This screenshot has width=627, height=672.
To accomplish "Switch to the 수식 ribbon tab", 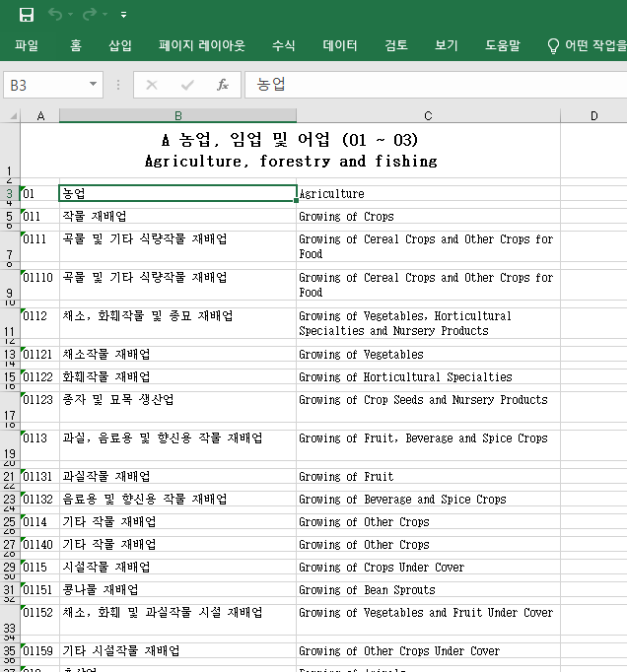I will tap(284, 45).
